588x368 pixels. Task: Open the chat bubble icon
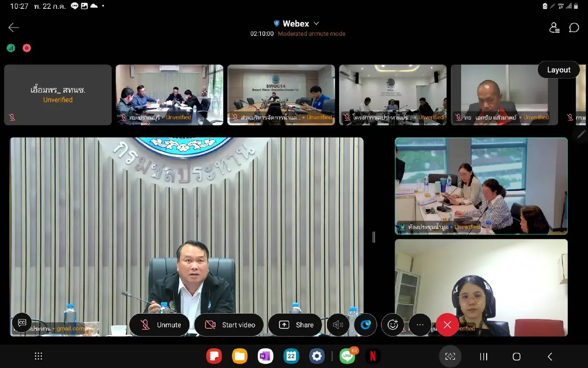point(574,28)
